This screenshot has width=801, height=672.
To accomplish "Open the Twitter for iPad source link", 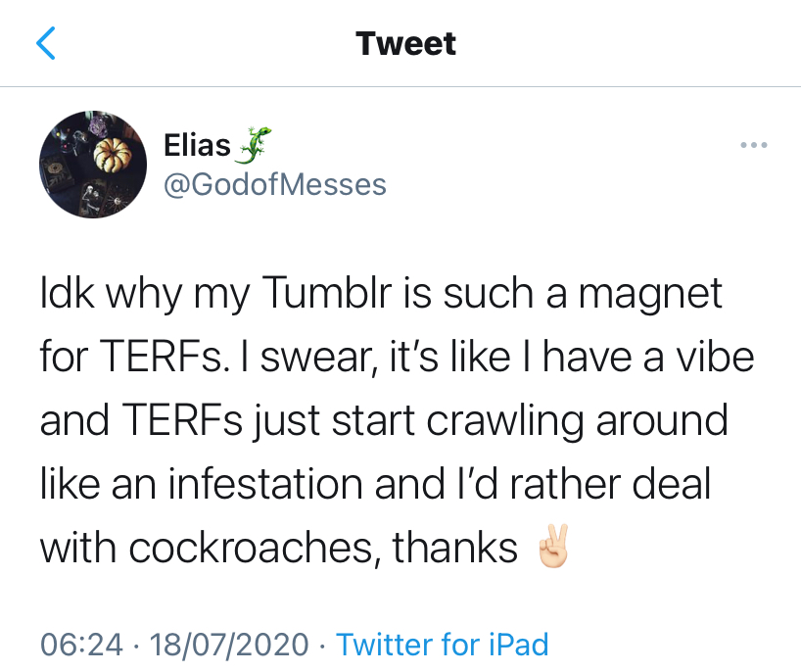I will point(442,644).
